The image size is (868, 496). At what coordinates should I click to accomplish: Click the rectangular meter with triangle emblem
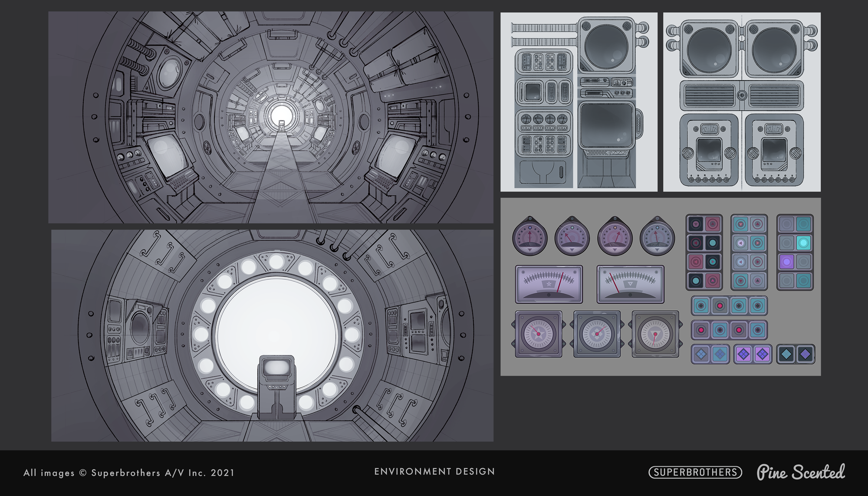coord(630,284)
